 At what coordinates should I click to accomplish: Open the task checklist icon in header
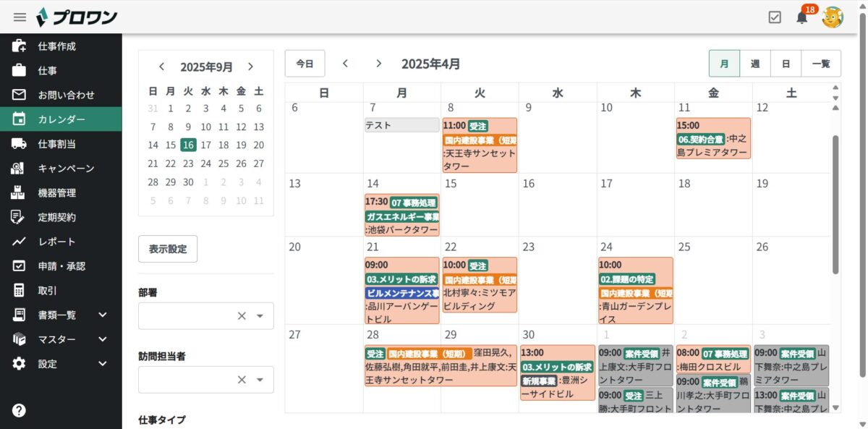click(x=775, y=17)
